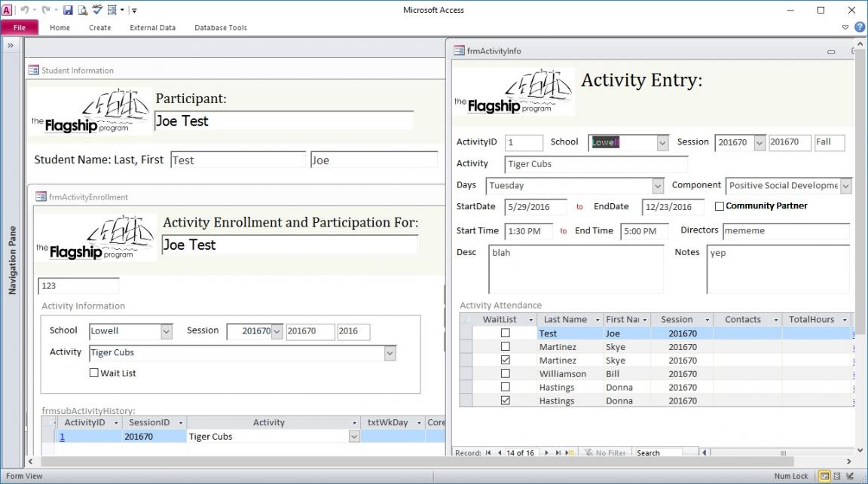
Task: Click the Directors field containing mememe
Action: 786,230
